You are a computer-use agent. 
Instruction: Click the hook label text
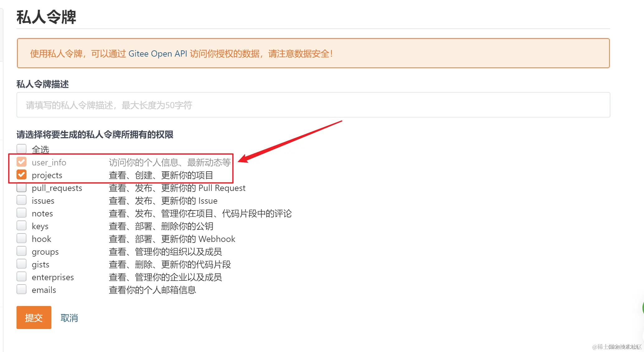41,239
